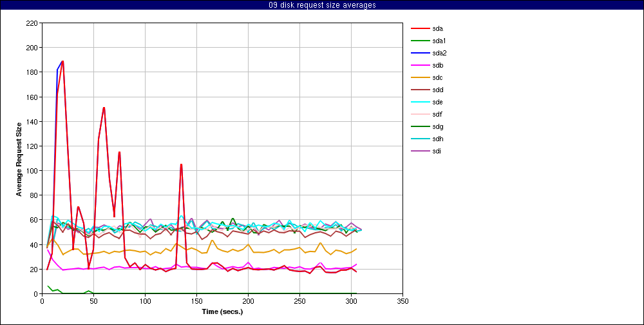
Task: Click the blue sda2 legend color line
Action: (x=419, y=53)
